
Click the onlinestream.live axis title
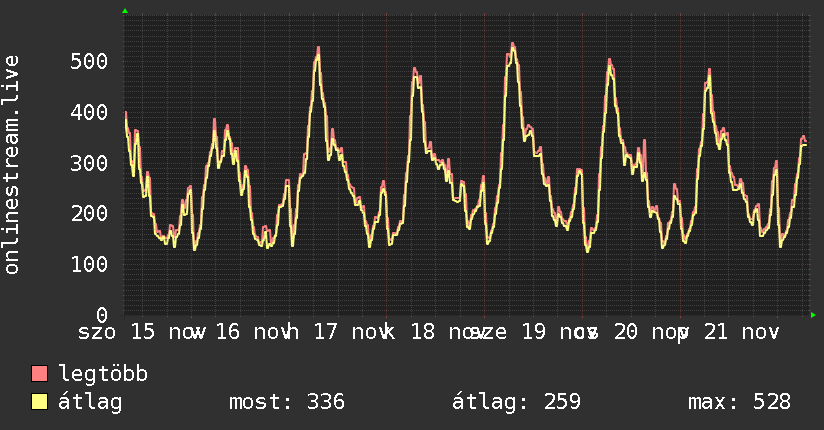tap(11, 165)
